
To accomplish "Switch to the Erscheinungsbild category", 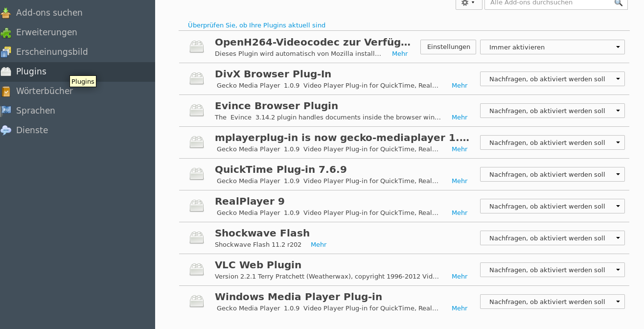I will pos(77,52).
